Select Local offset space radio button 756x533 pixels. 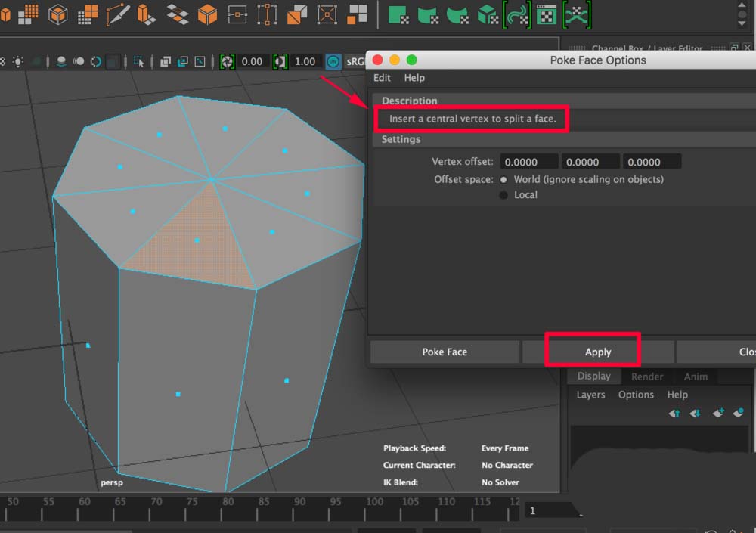pyautogui.click(x=503, y=195)
